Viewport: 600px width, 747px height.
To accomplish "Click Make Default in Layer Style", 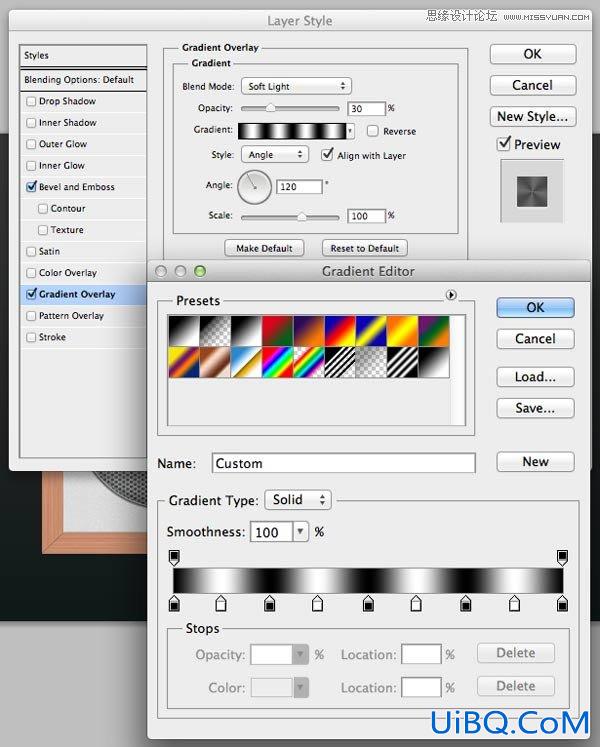I will tap(264, 248).
